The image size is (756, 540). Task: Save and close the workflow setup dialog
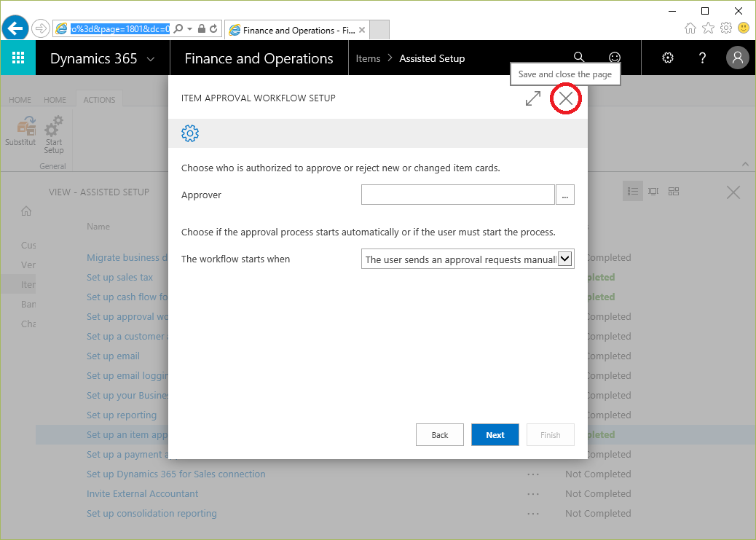click(x=566, y=98)
